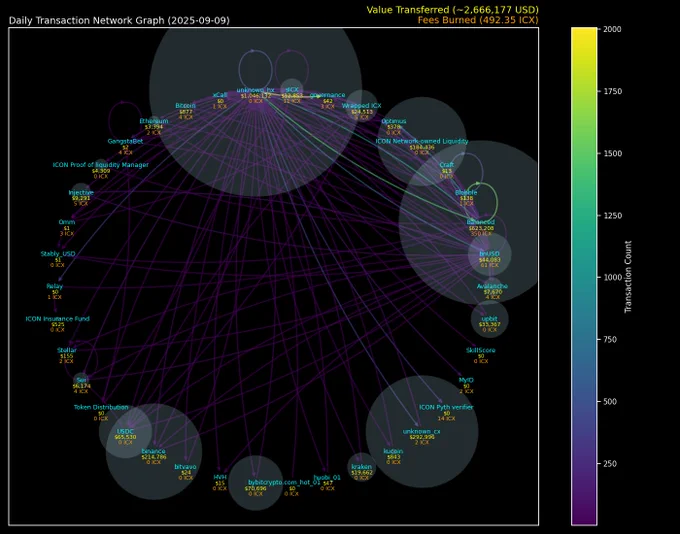
Task: Click the 1500 tick on the colorbar
Action: point(612,153)
